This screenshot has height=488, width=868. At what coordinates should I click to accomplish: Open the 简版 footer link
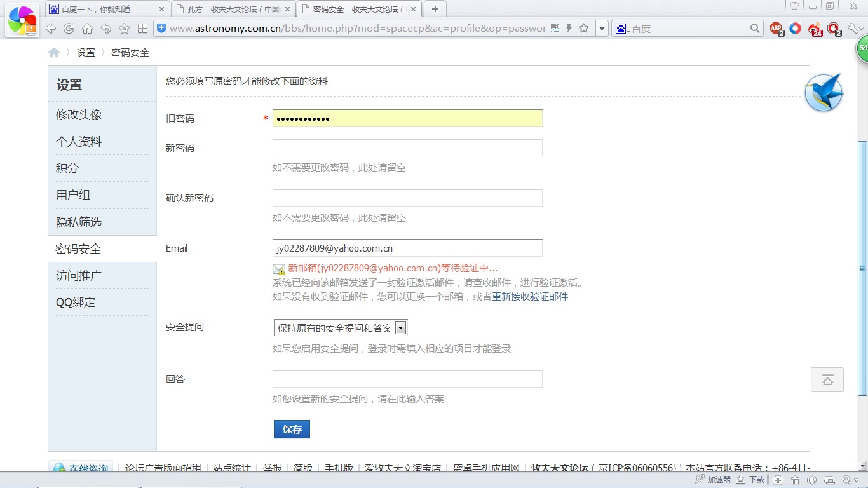[x=303, y=468]
